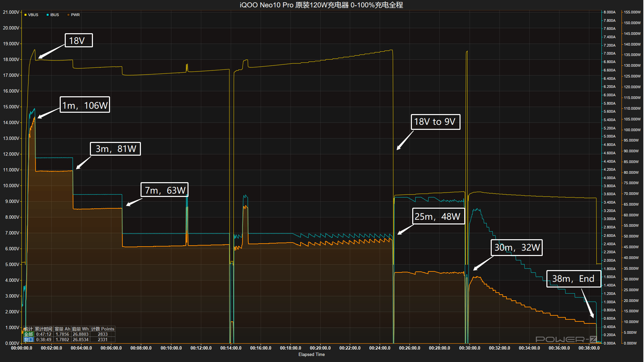Click the 00:02:00.0 time axis label
644x362 pixels.
click(x=51, y=348)
